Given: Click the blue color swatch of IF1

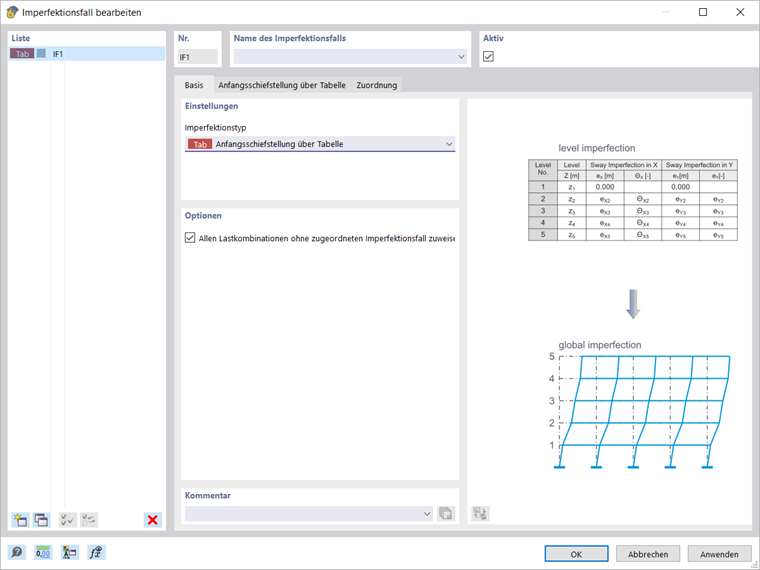Looking at the screenshot, I should coord(42,54).
